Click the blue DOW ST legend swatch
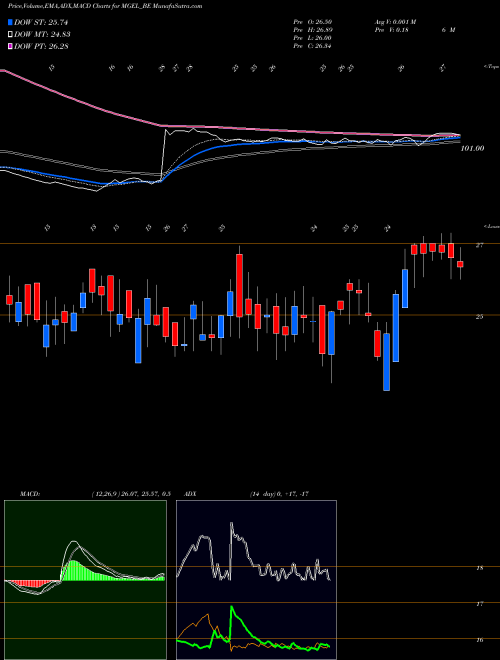Screen dimensions: 500x660 pyautogui.click(x=10, y=22)
